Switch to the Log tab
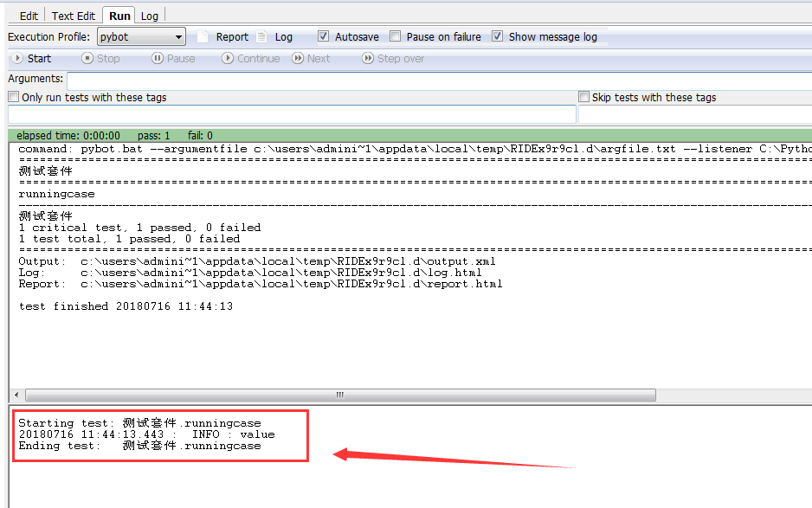This screenshot has height=508, width=812. 150,16
